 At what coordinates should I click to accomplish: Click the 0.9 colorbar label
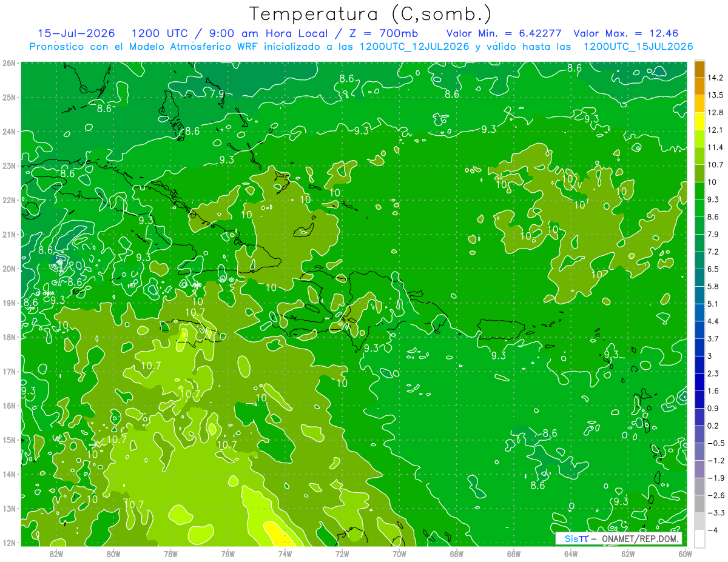pos(712,408)
